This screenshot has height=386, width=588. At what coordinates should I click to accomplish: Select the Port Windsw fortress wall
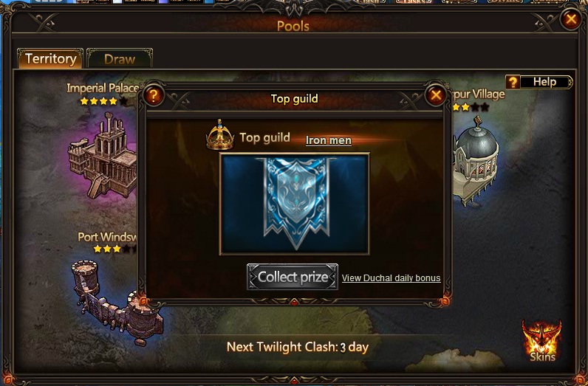tap(117, 301)
